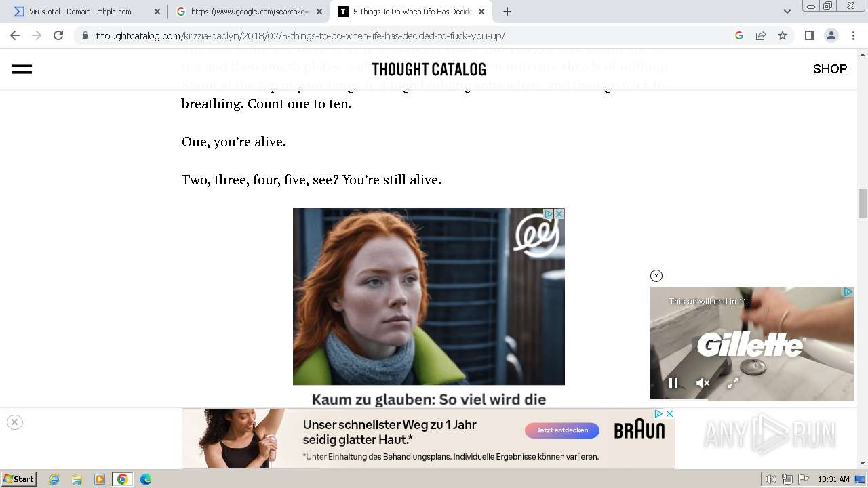Expand the tab search dropdown
The image size is (868, 488).
[x=787, y=12]
